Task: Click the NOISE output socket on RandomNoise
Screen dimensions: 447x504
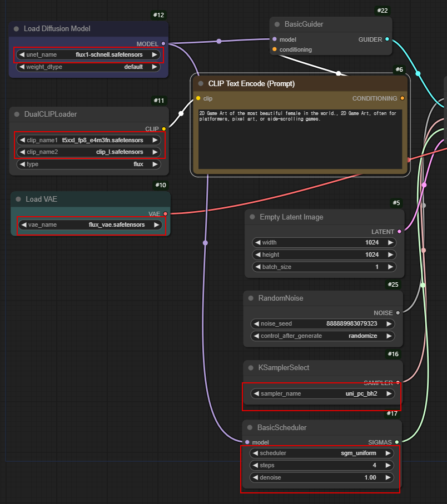Action: pyautogui.click(x=398, y=313)
